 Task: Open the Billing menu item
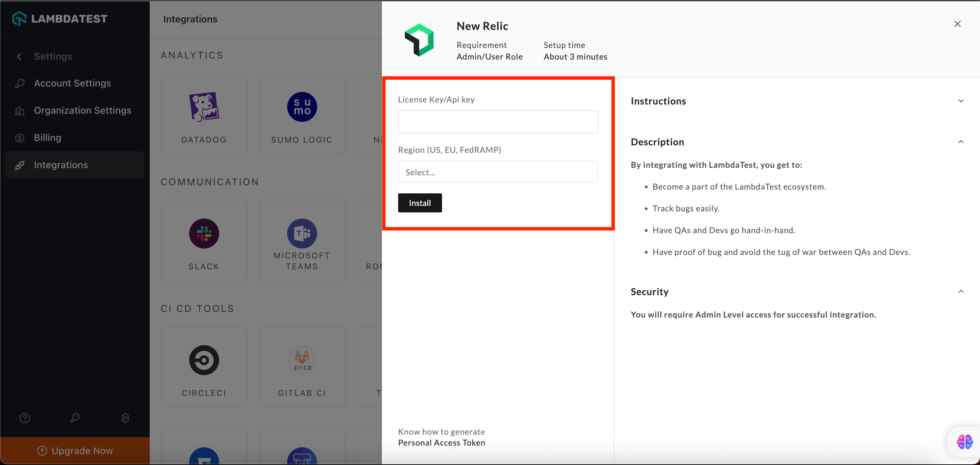(48, 138)
